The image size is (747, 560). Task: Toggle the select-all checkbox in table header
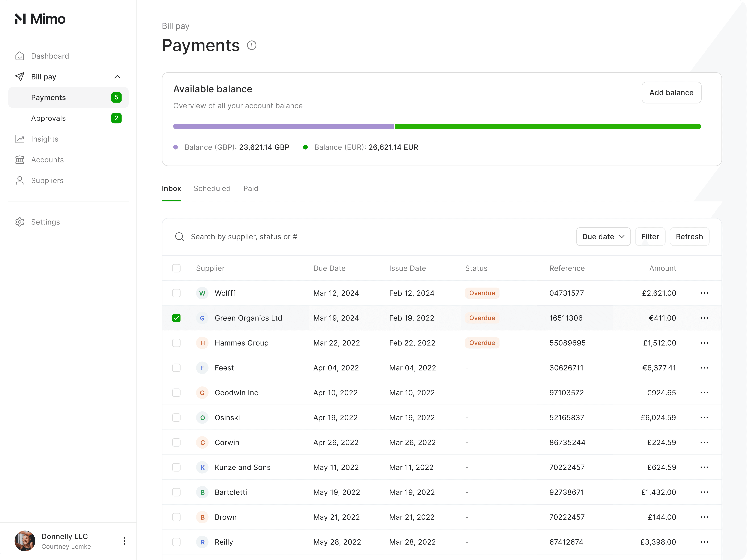tap(176, 268)
